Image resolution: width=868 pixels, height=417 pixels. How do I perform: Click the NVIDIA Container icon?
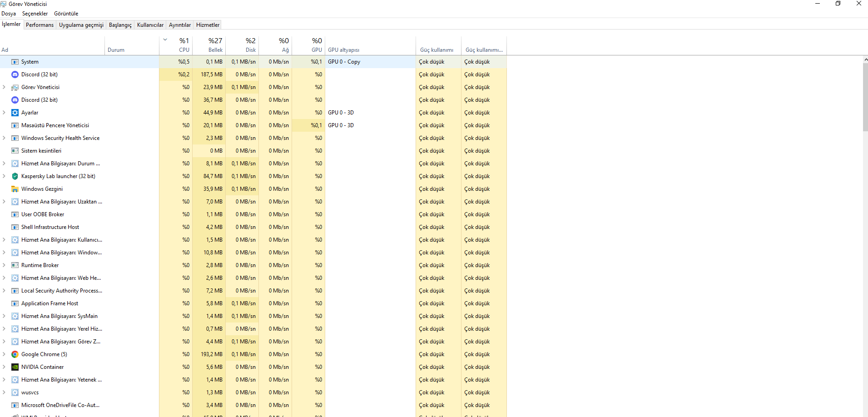(x=15, y=367)
